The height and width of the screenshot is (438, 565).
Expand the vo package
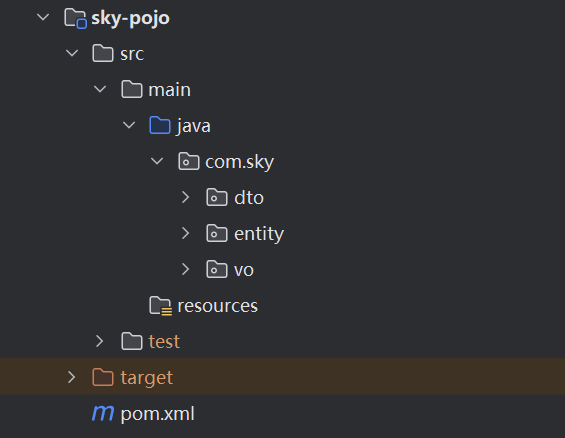(x=186, y=269)
